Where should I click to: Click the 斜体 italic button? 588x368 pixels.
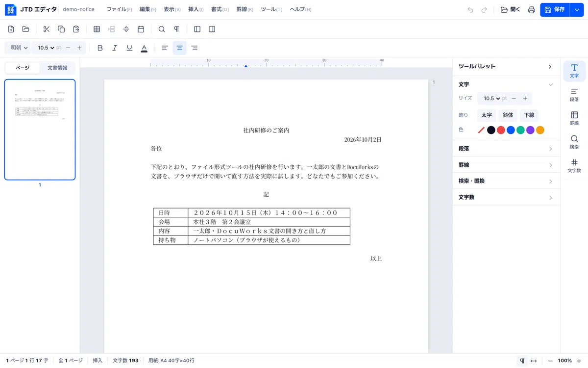508,115
